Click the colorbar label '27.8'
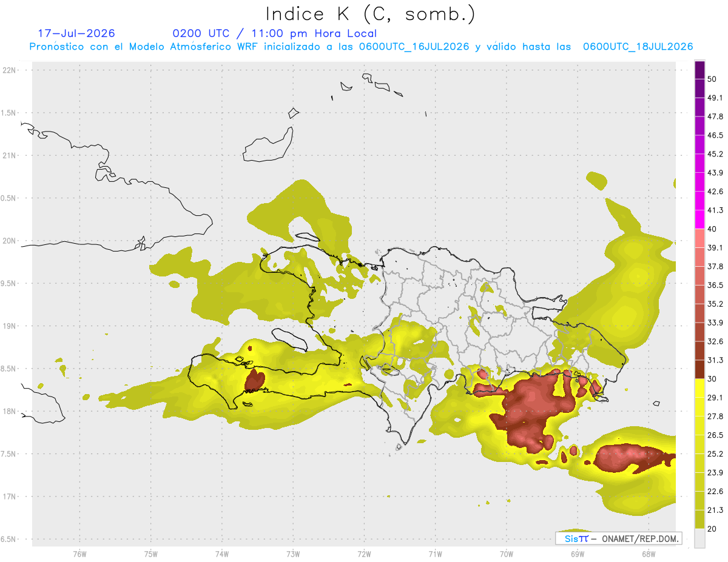728x562 pixels. point(715,416)
